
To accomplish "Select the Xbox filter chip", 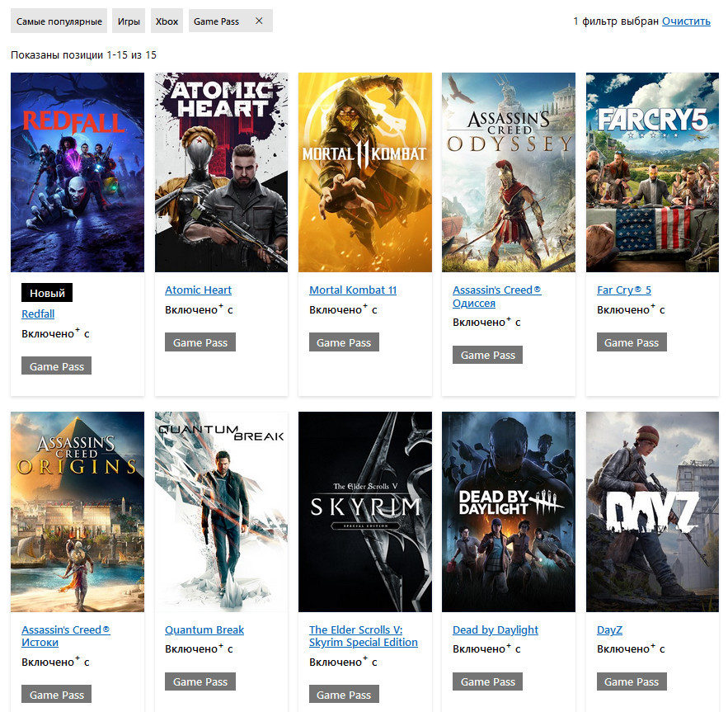I will [x=167, y=21].
